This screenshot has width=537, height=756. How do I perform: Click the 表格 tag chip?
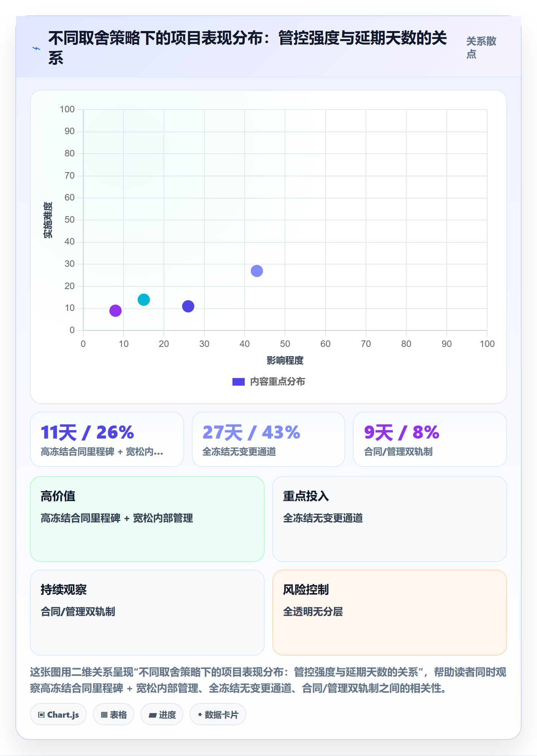coord(114,715)
